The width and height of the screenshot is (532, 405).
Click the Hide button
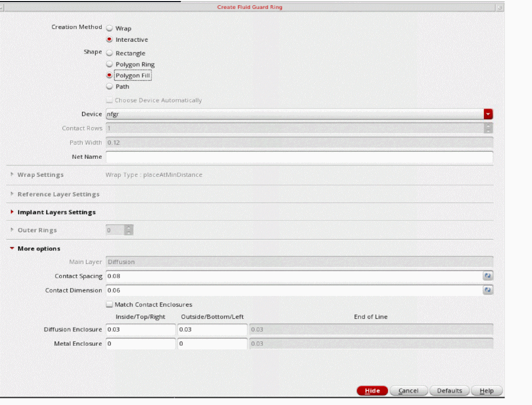[372, 391]
